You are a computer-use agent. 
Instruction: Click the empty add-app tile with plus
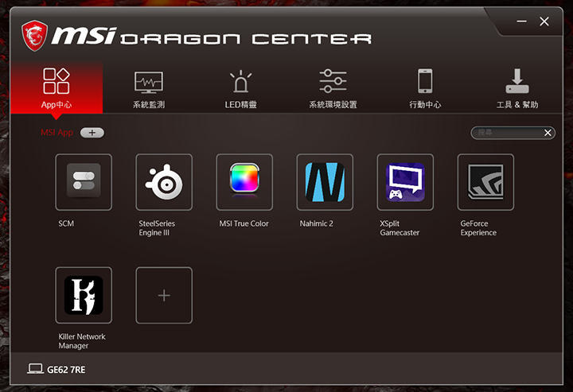pyautogui.click(x=164, y=295)
